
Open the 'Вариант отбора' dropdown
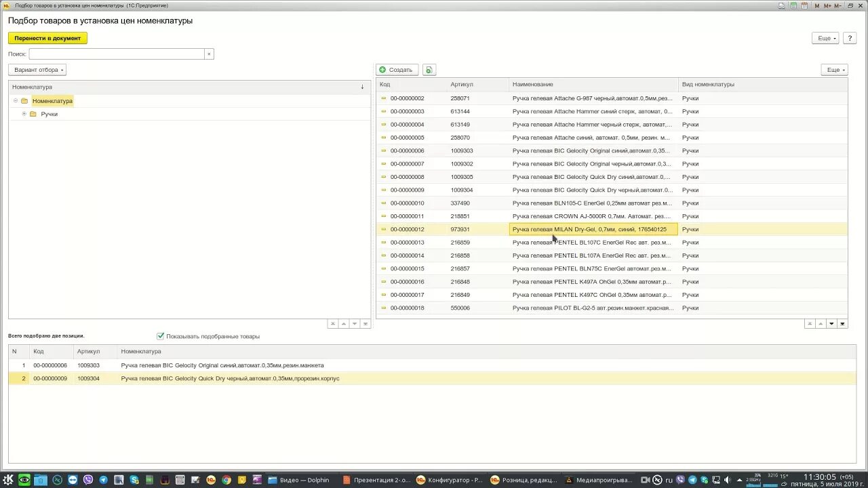coord(37,70)
